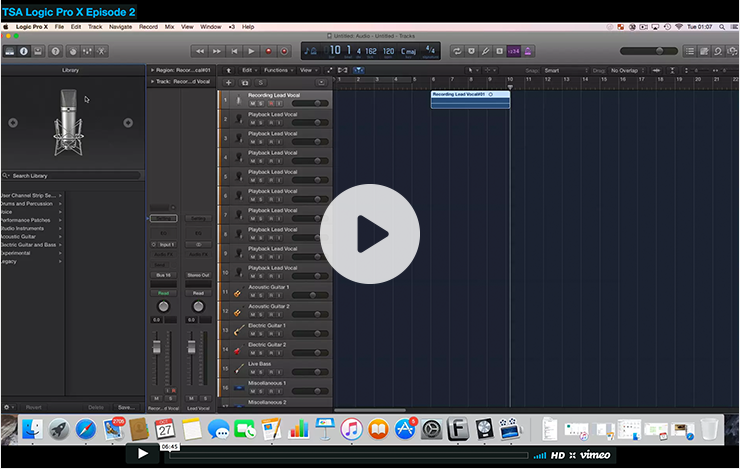Open the Toolbar button beside Inspector
The height and width of the screenshot is (470, 740).
(x=38, y=51)
